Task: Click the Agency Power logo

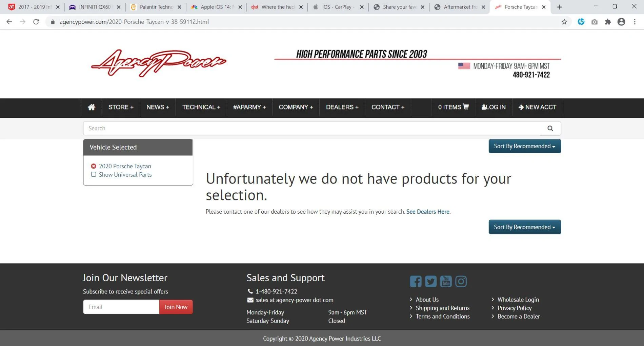Action: click(159, 63)
